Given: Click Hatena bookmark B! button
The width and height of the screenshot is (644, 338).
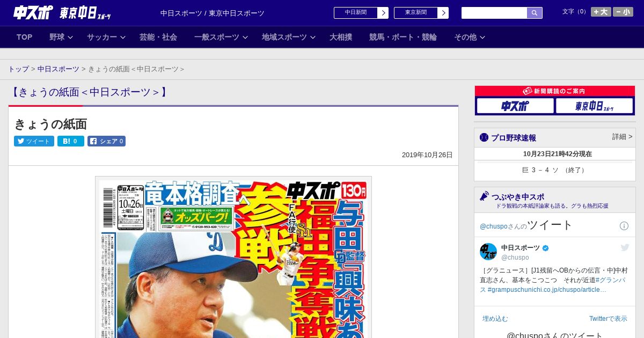Looking at the screenshot, I should click(x=71, y=141).
